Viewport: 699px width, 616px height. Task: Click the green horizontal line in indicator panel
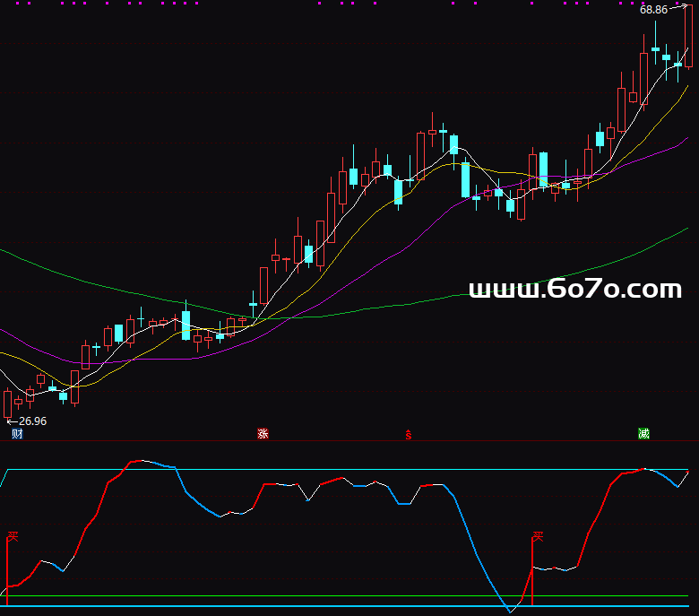click(x=269, y=595)
